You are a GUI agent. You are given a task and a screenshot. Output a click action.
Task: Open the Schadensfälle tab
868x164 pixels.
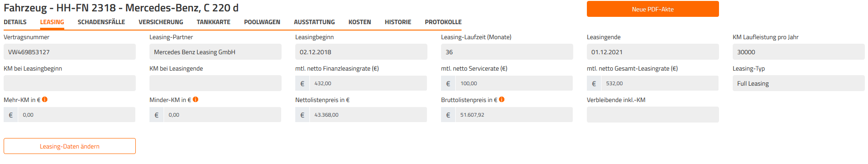tap(101, 22)
